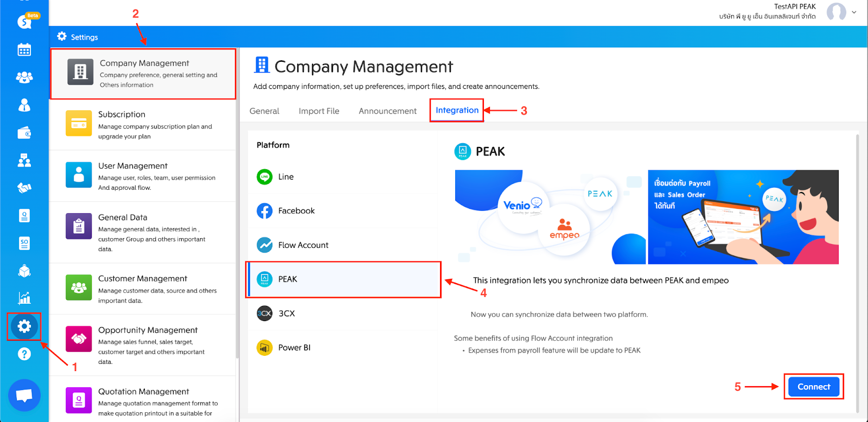Click the settings list scrollbar
The width and height of the screenshot is (868, 422).
(237, 203)
